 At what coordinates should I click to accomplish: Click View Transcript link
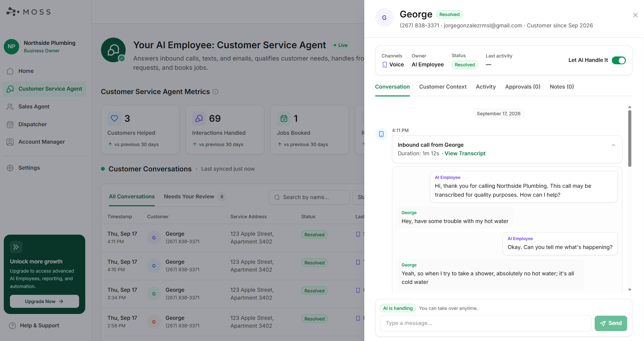(x=465, y=154)
